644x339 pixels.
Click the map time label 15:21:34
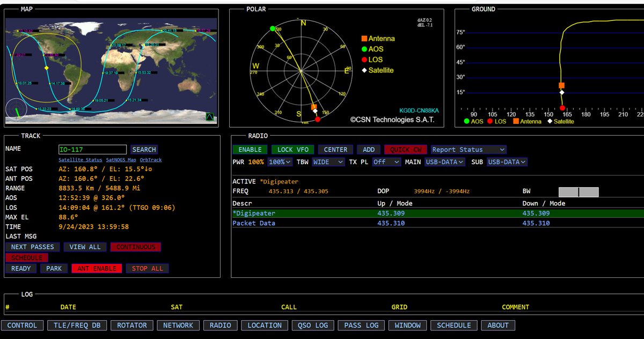134,100
